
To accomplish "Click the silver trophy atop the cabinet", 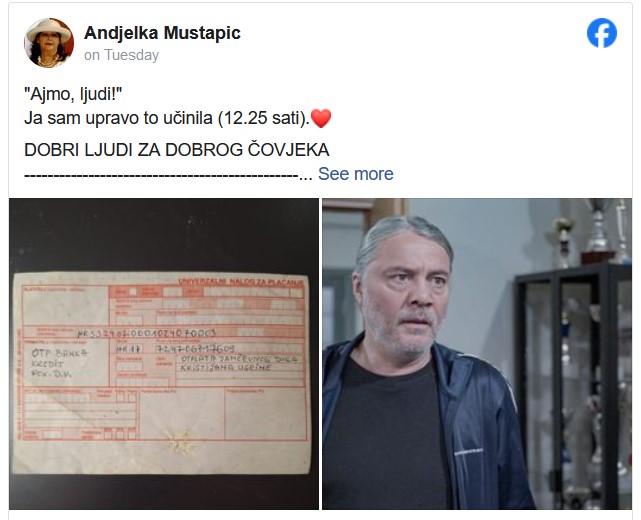I will (598, 231).
